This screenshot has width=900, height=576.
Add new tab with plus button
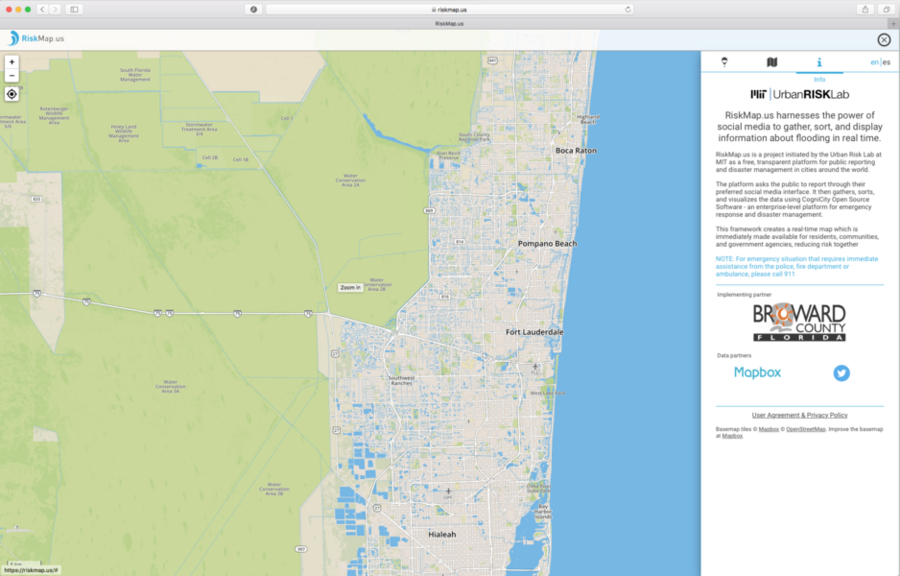[x=893, y=24]
